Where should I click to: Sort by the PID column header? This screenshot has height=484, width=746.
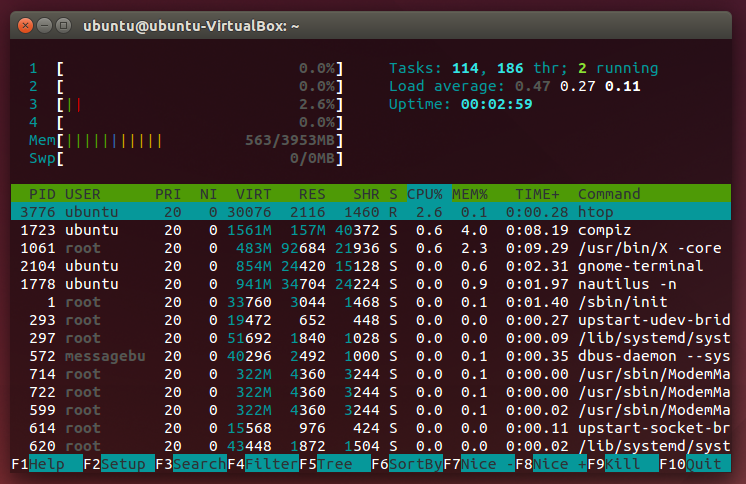click(x=42, y=194)
